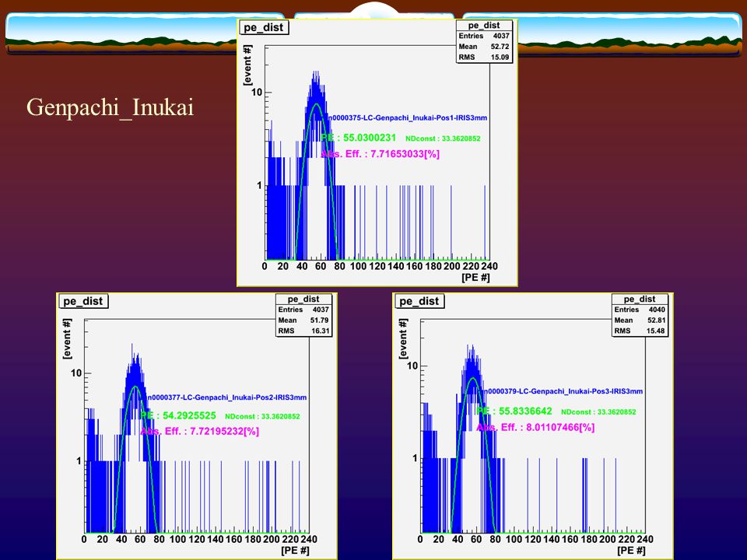Click the [PE #] axis label of the bottom-right plot

click(631, 551)
